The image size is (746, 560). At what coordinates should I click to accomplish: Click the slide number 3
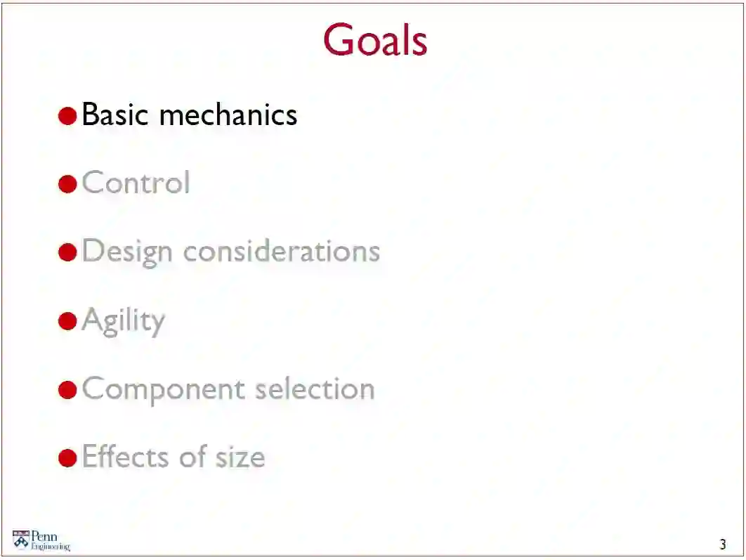[x=723, y=545]
